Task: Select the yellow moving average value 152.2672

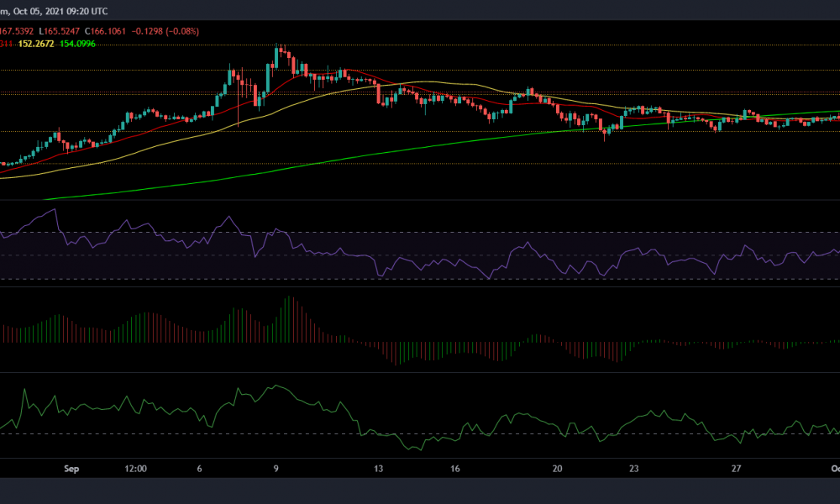Action: [36, 44]
